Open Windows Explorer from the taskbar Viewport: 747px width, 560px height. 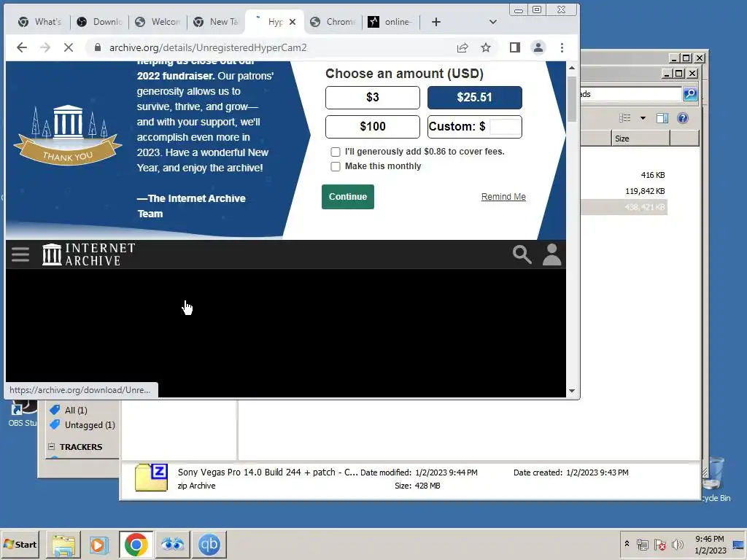[63, 544]
